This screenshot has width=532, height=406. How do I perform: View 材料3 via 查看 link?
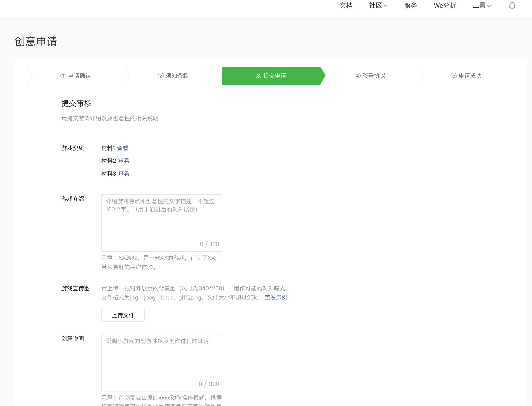pyautogui.click(x=124, y=174)
